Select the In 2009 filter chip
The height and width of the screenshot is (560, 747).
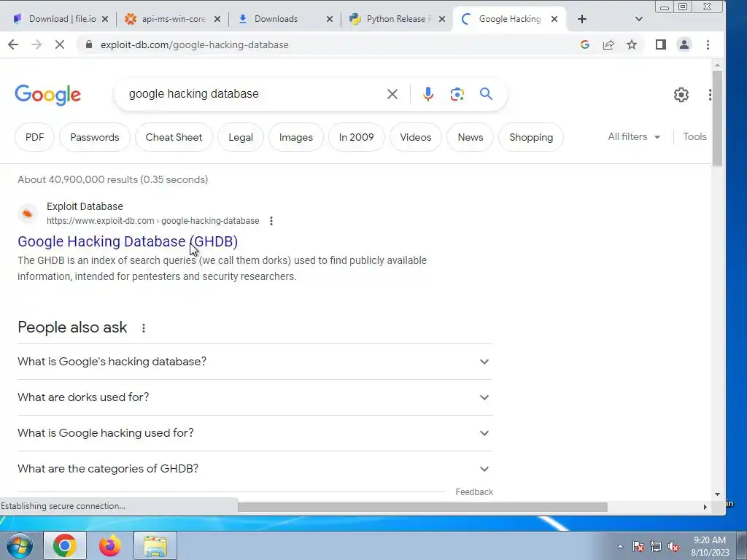(356, 137)
